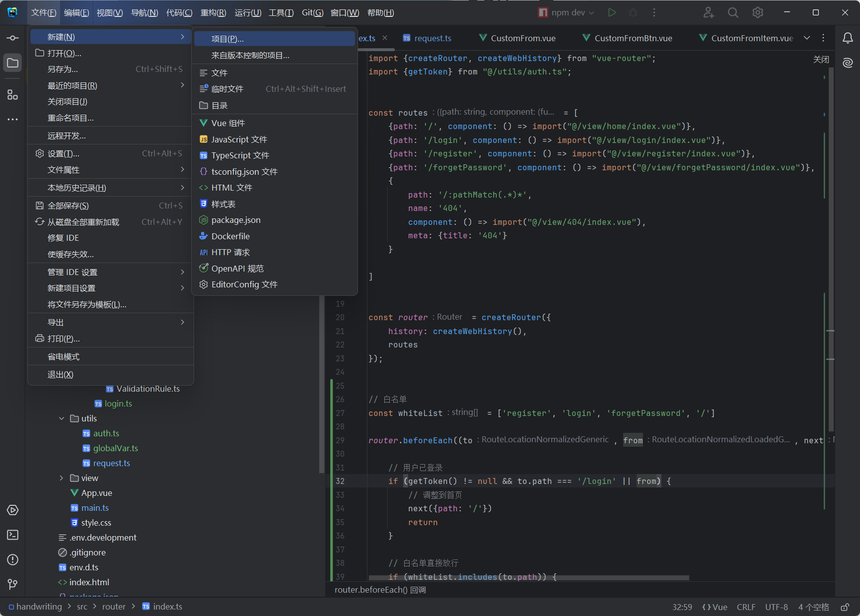Open the Project tool window folder icon
The width and height of the screenshot is (860, 616).
[x=13, y=63]
